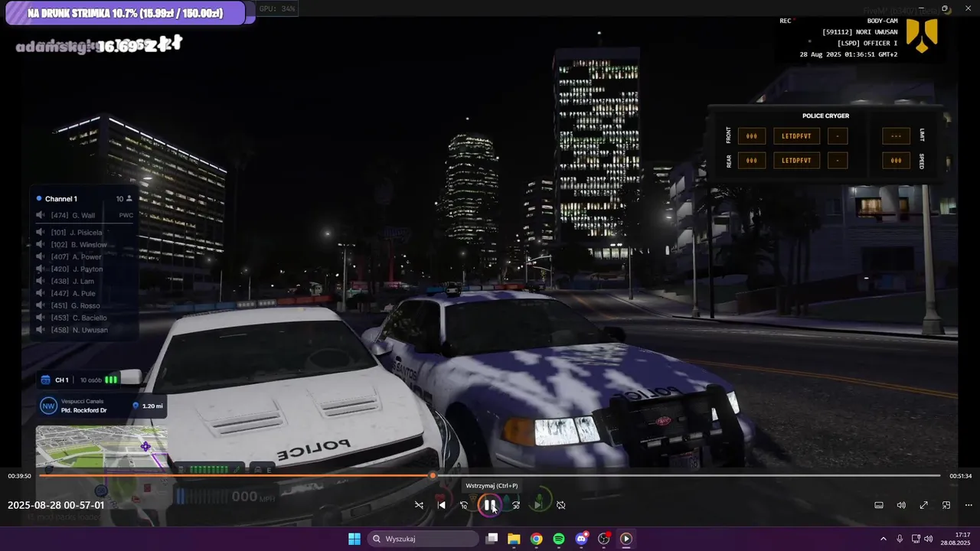Open the Windows Start menu
The width and height of the screenshot is (980, 551).
(354, 539)
